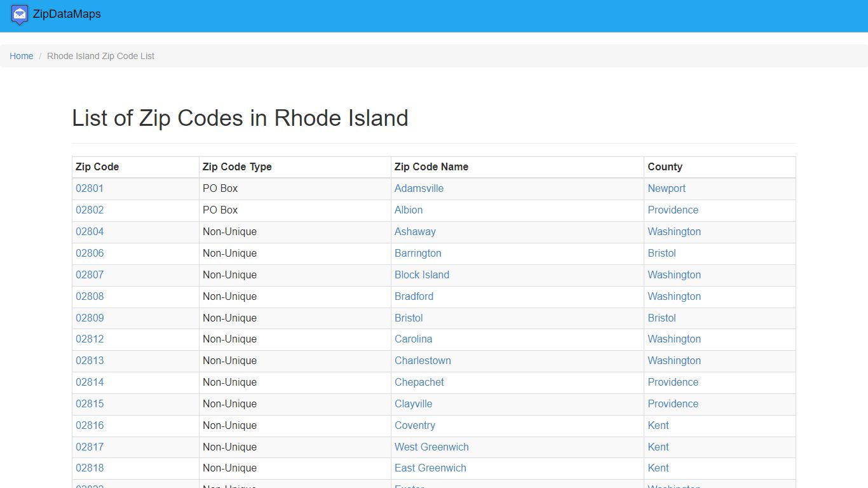
Task: Open Bristol county in the Barrington row
Action: tap(661, 254)
